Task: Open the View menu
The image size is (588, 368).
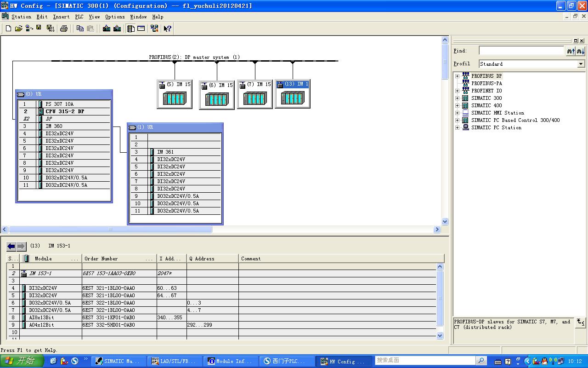Action: pos(94,17)
